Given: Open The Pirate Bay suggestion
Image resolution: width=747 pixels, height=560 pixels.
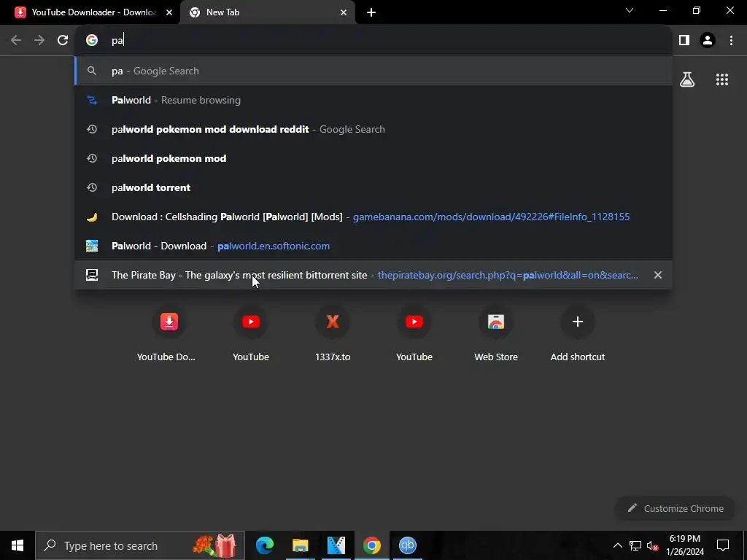Looking at the screenshot, I should pyautogui.click(x=373, y=275).
